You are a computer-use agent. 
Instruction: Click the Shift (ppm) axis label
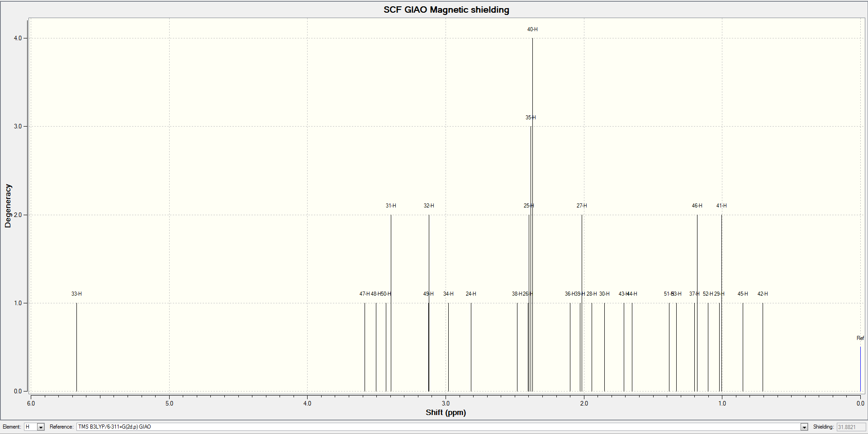(x=446, y=412)
